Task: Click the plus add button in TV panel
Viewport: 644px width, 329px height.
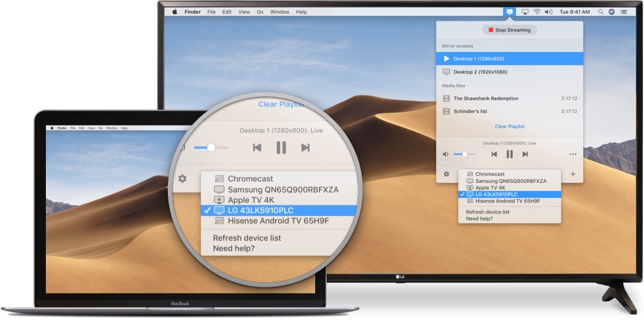Action: pyautogui.click(x=573, y=174)
